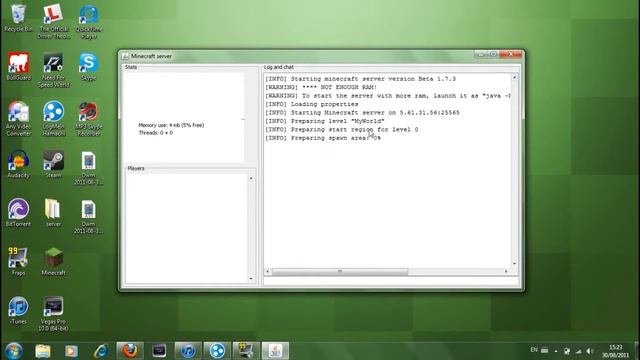
Task: Open Minecraft grass block desktop icon
Action: [53, 261]
